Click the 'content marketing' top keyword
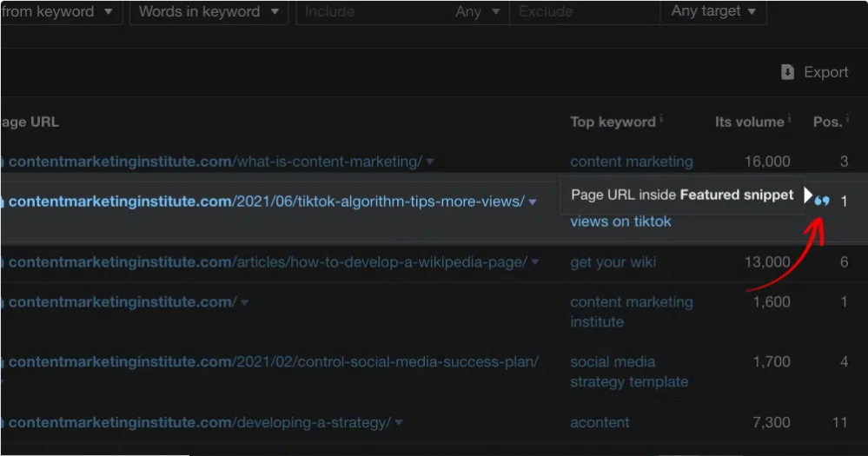 click(632, 162)
